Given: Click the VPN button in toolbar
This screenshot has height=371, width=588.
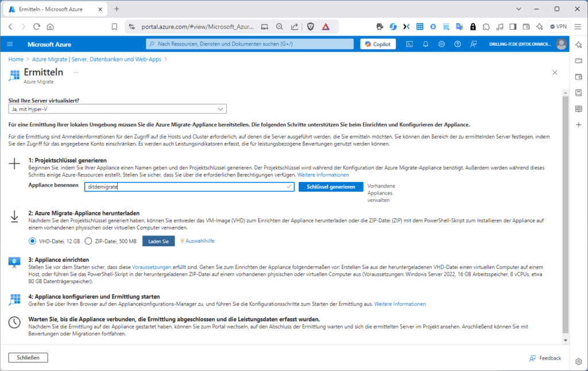Looking at the screenshot, I should coord(558,26).
